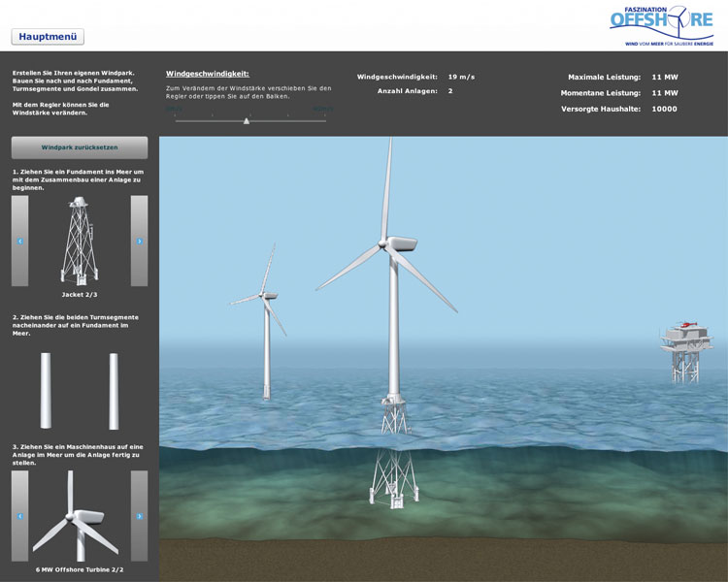The height and width of the screenshot is (582, 728).
Task: Click the Jacket 2/3 foundation label
Action: point(80,293)
